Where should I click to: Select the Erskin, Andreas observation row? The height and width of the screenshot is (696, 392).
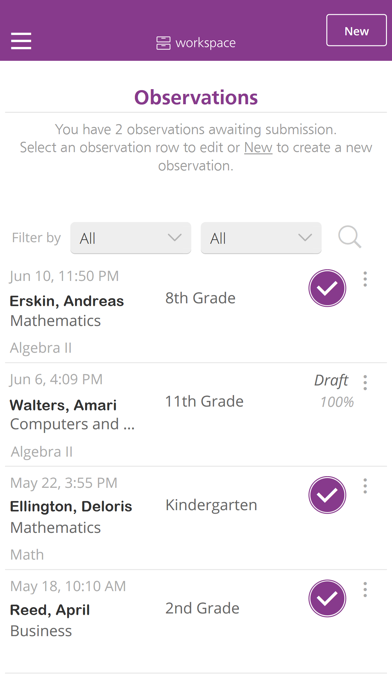tap(196, 311)
